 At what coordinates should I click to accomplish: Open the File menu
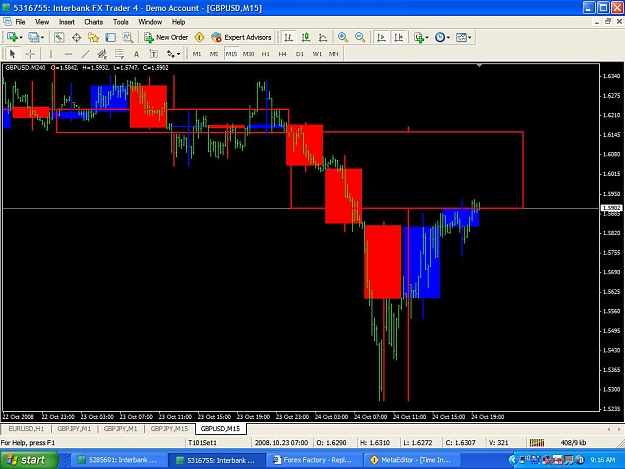coord(20,22)
